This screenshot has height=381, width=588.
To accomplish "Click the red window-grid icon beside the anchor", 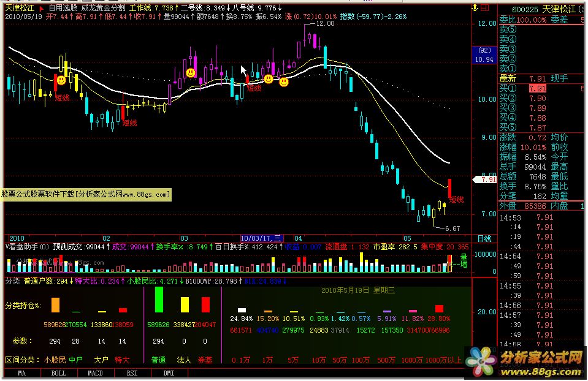I will [x=485, y=8].
